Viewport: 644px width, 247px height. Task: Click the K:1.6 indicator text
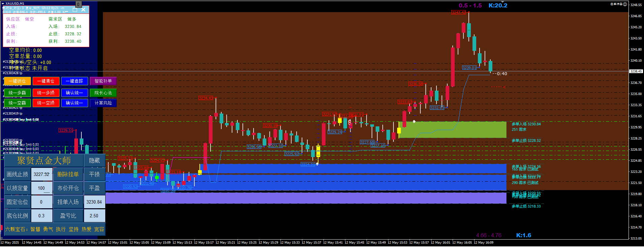coord(524,235)
